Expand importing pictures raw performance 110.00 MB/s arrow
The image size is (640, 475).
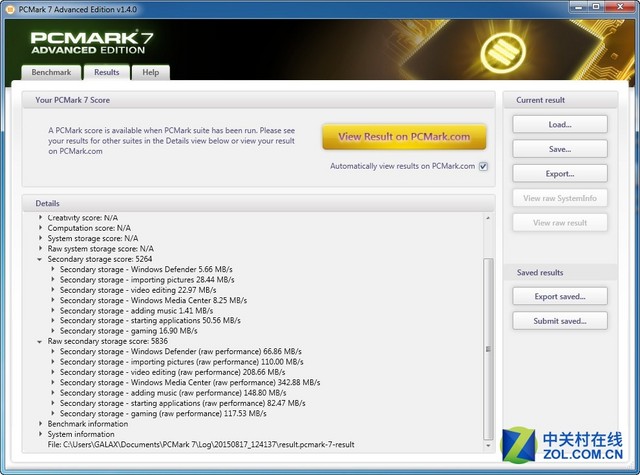coord(53,362)
